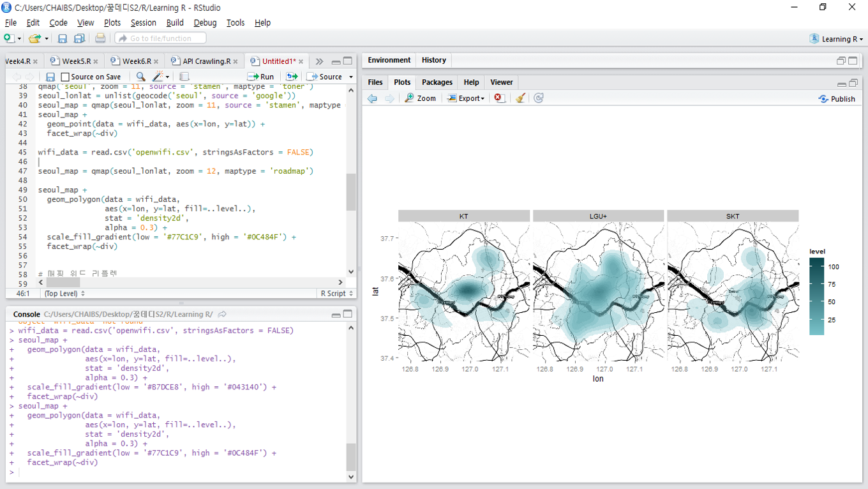The height and width of the screenshot is (489, 868).
Task: Save all open documents
Action: (79, 38)
